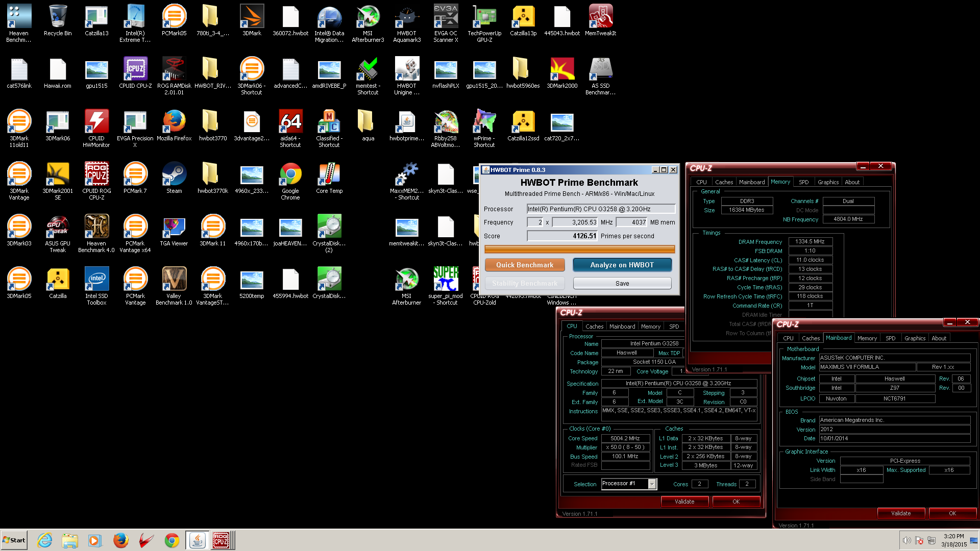Switch to Caches tab in CPU window
This screenshot has height=551, width=980.
coord(594,327)
